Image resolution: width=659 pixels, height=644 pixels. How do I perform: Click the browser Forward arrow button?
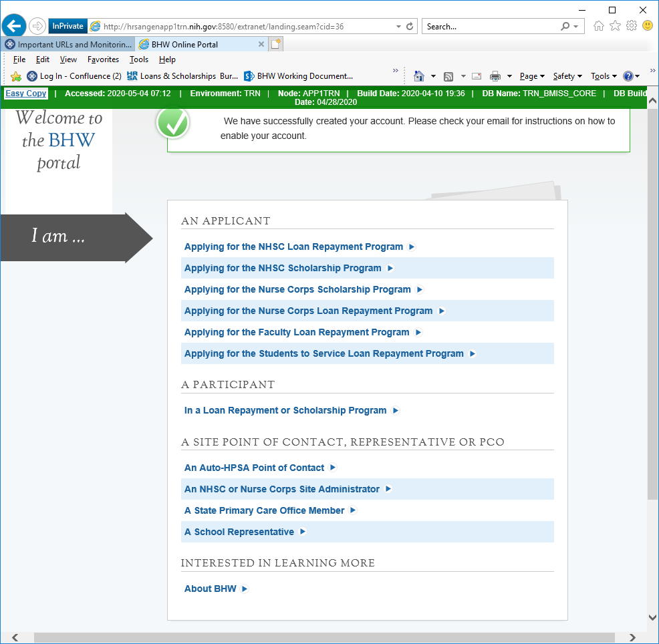point(37,26)
